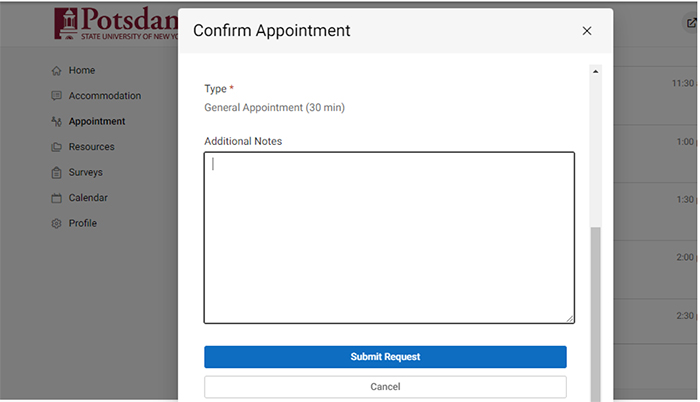Click the Resources folder icon
This screenshot has height=402, width=700.
click(56, 147)
